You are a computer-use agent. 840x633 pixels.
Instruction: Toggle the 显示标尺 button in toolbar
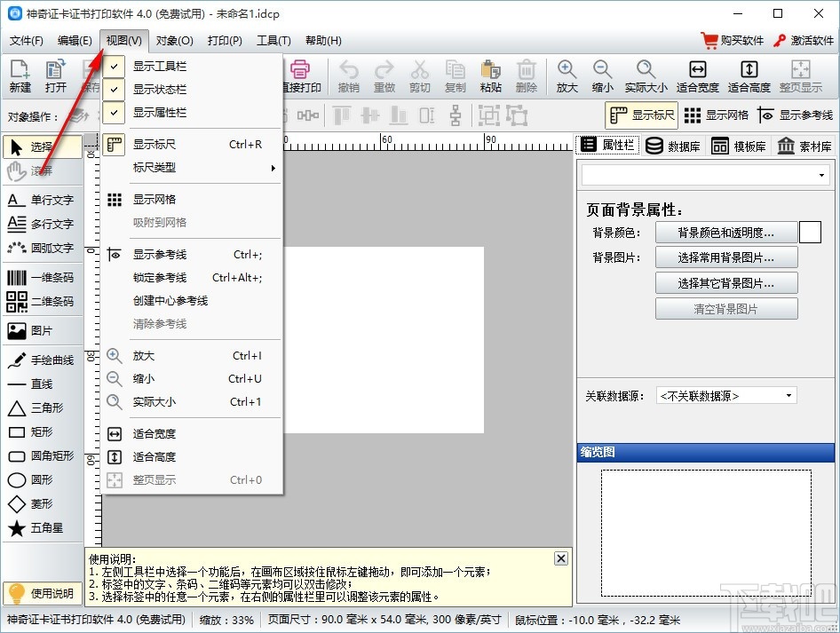pyautogui.click(x=641, y=115)
